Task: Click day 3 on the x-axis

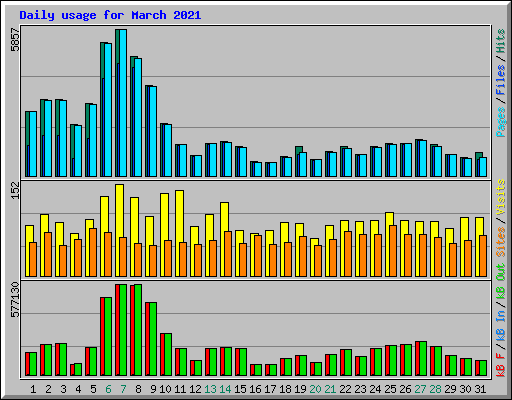Action: (63, 389)
